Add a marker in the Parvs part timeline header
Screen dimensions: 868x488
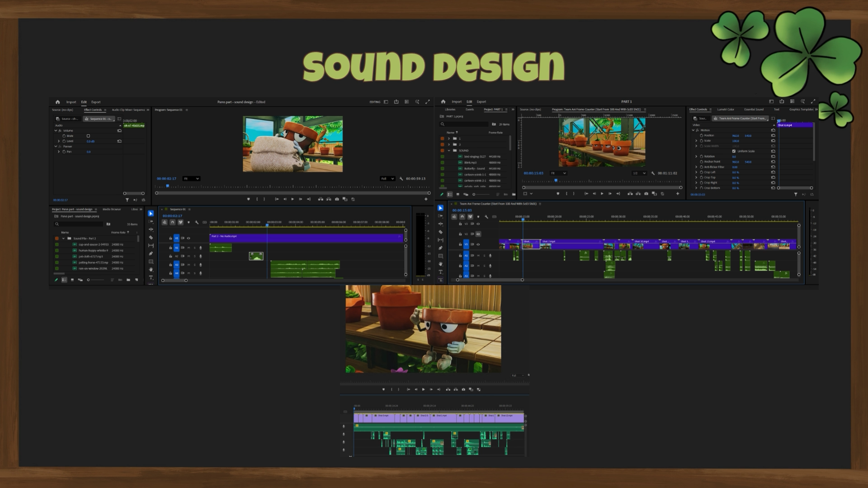click(x=189, y=222)
